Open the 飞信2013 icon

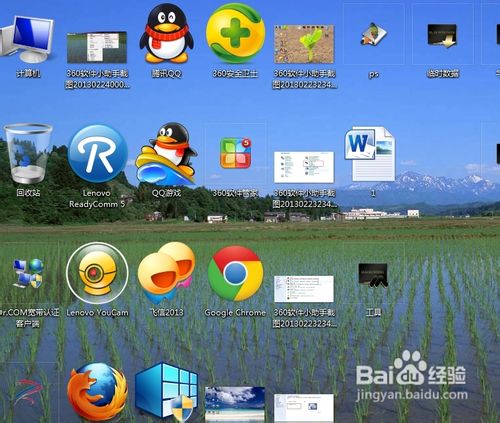click(166, 273)
